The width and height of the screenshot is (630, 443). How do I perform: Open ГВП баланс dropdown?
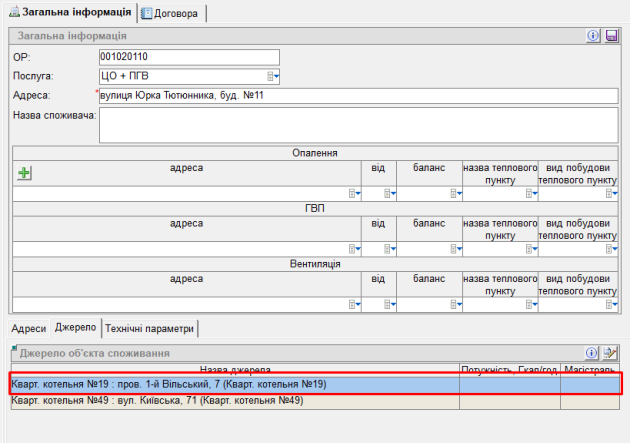(455, 249)
